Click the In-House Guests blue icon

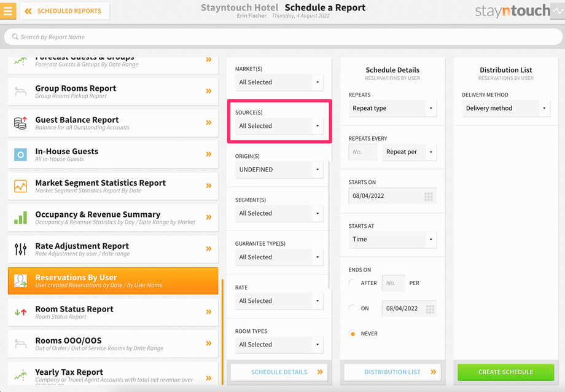click(20, 155)
